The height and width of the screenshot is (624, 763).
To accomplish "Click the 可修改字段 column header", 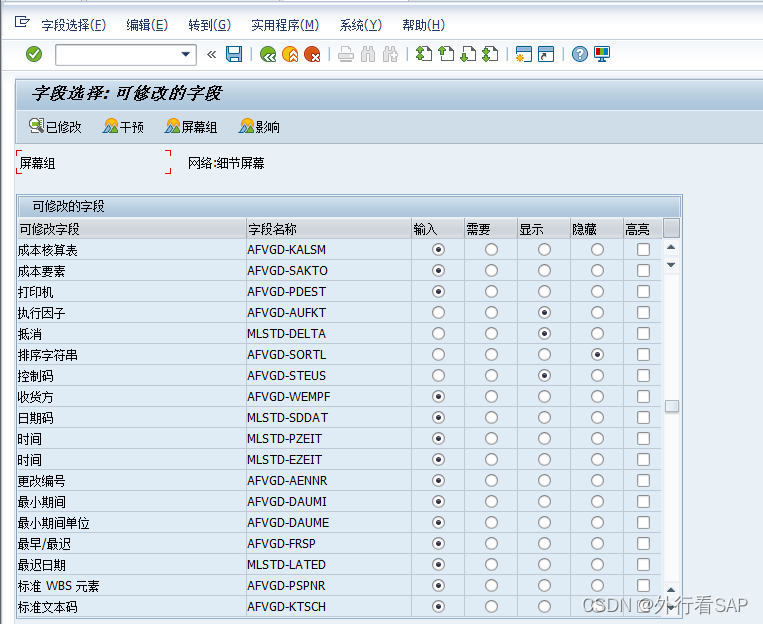I will click(131, 229).
